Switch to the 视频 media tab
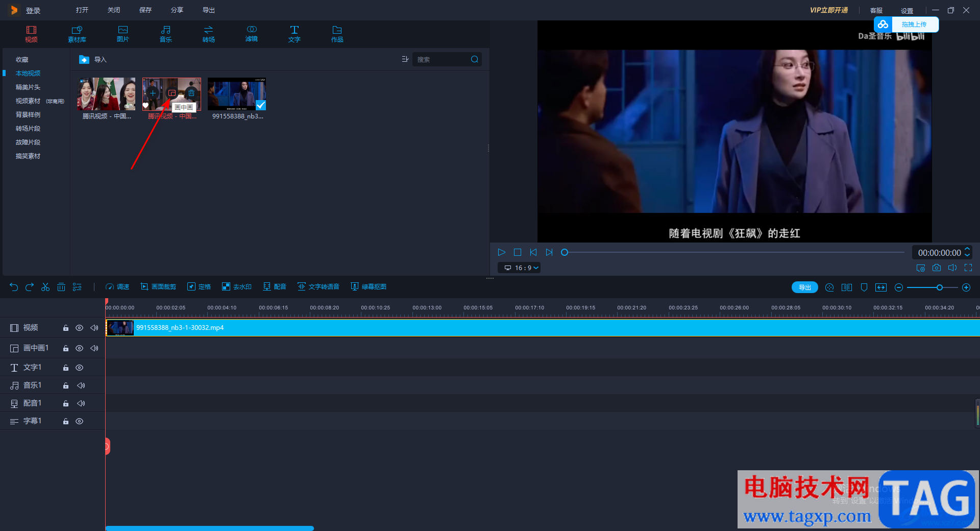The image size is (980, 531). coord(31,34)
